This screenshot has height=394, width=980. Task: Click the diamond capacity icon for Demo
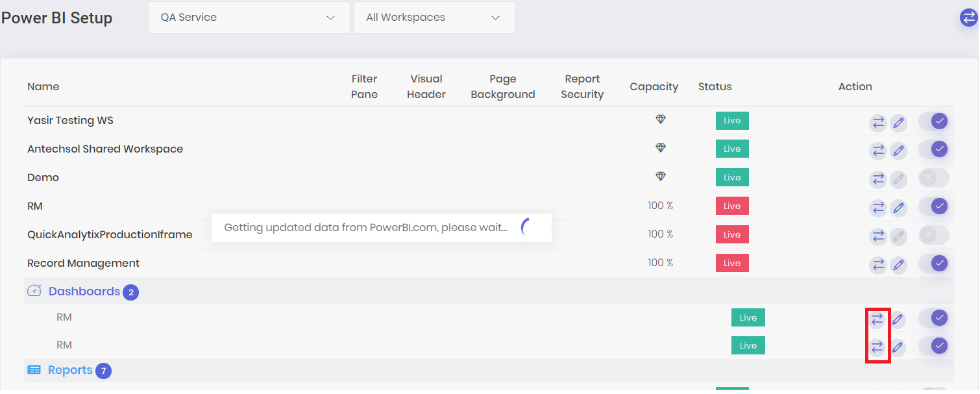click(x=661, y=176)
